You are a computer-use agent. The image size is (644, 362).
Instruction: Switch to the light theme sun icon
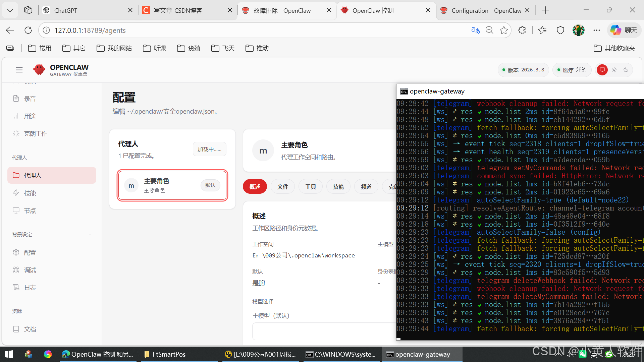(614, 70)
